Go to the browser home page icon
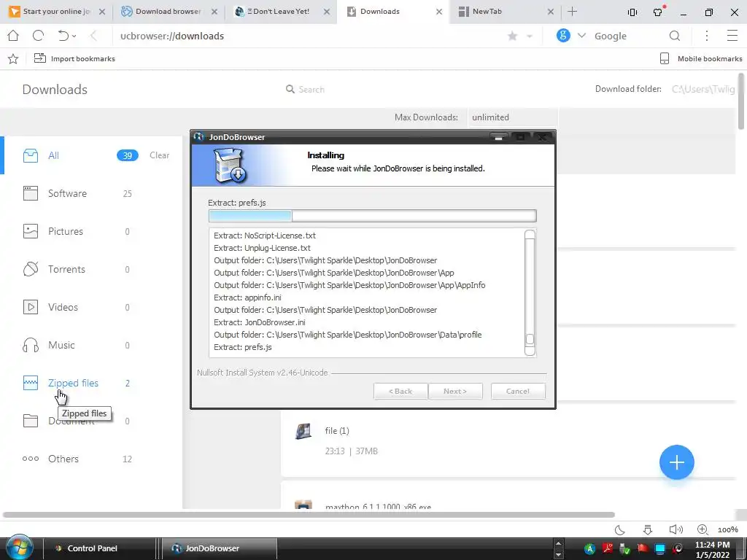 13,36
